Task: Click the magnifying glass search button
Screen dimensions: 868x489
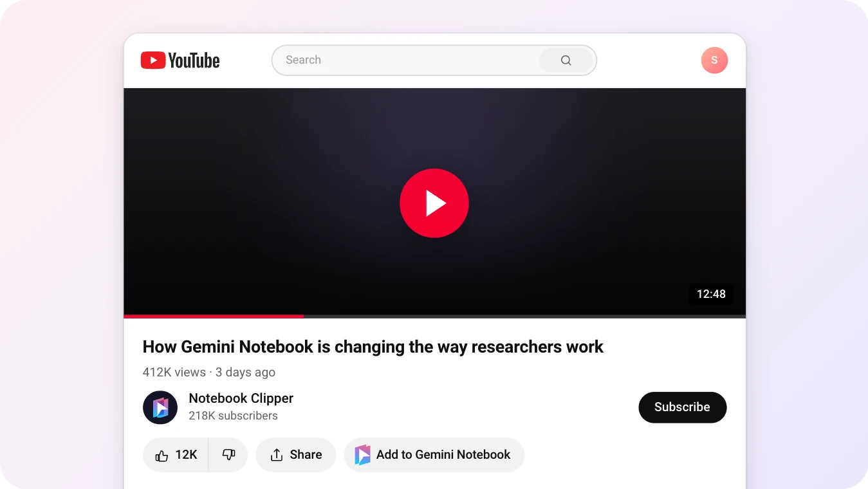Action: coord(566,60)
